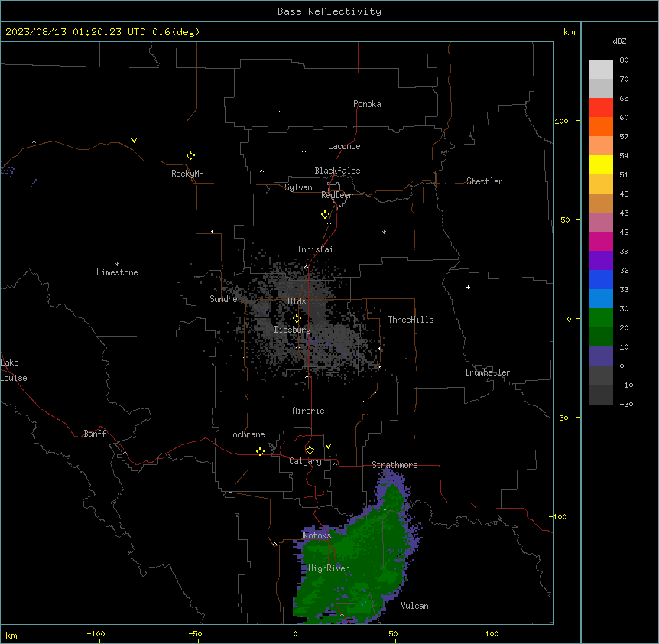The image size is (659, 644).
Task: Click the yellow marker between Olds and Didsbury
Action: pos(297,319)
